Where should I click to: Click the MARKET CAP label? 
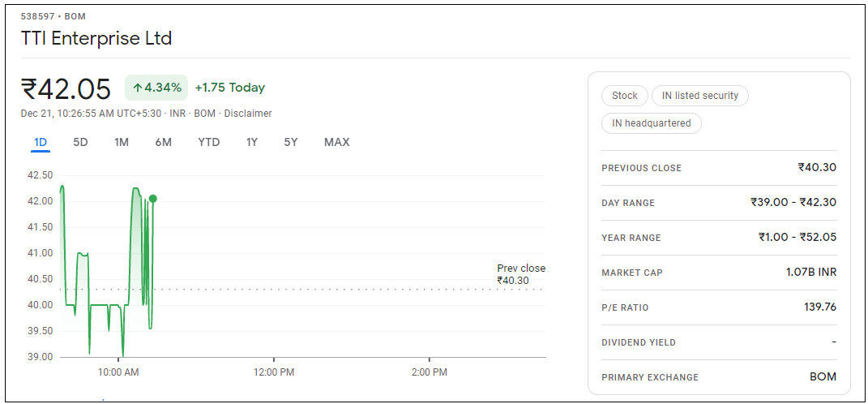pyautogui.click(x=632, y=273)
